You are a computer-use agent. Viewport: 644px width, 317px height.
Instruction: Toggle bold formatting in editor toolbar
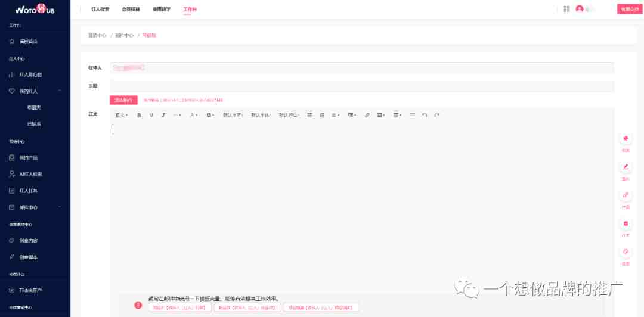click(139, 116)
